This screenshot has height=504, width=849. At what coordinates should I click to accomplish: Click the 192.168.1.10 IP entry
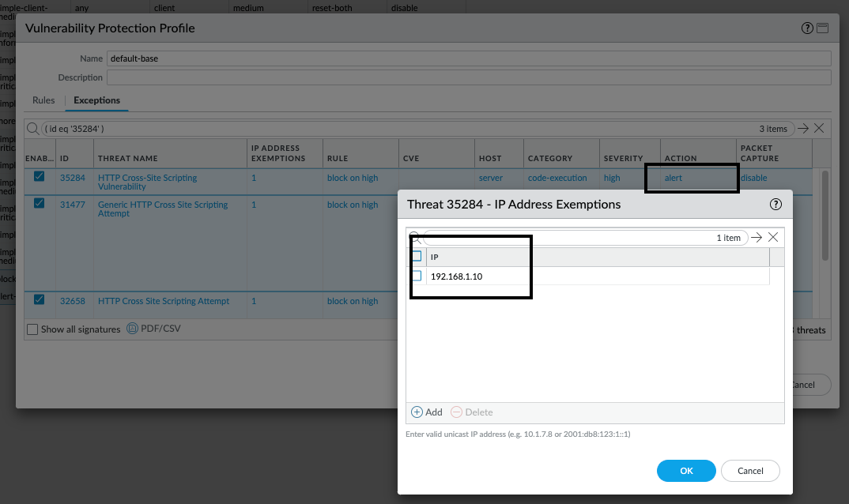pos(456,276)
